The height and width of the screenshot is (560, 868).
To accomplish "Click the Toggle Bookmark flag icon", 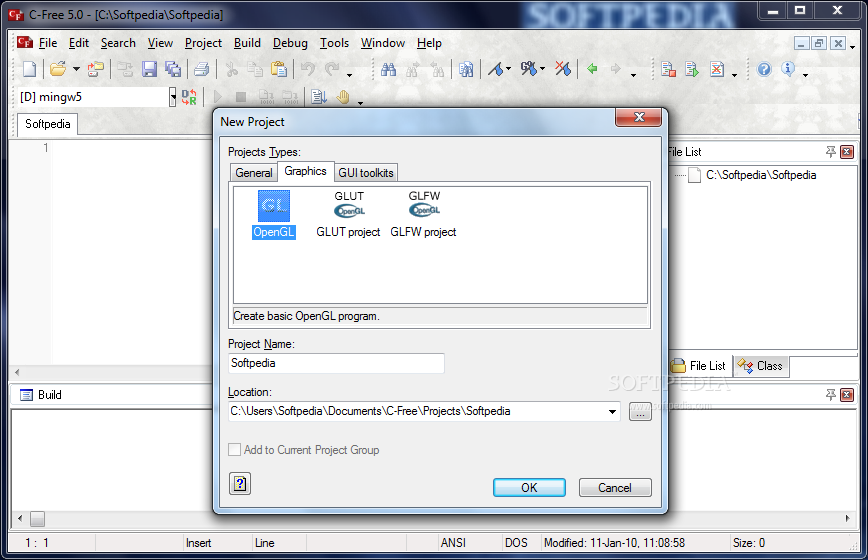I will coord(495,69).
